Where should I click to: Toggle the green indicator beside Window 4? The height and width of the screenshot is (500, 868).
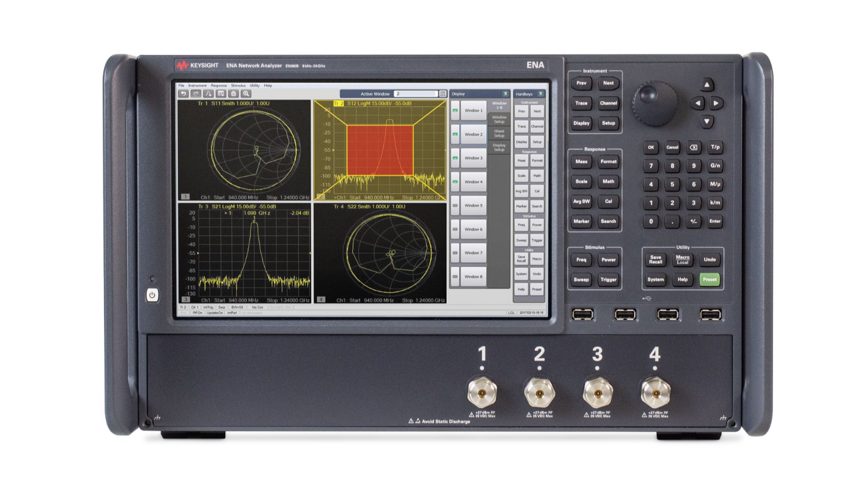point(455,181)
